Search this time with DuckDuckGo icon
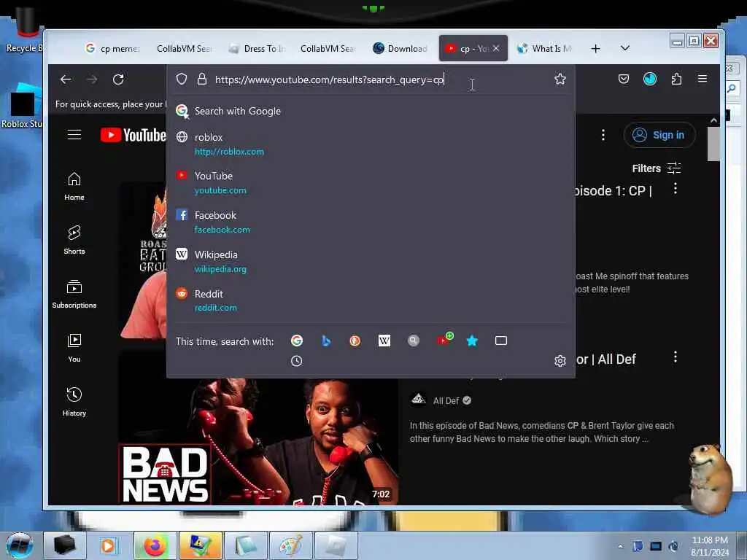Image resolution: width=747 pixels, height=560 pixels. pyautogui.click(x=355, y=341)
